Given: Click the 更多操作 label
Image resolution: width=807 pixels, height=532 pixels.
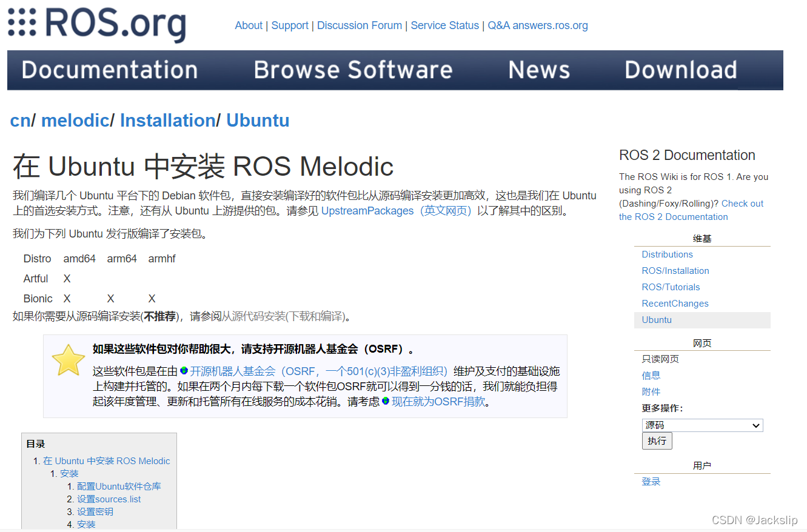Looking at the screenshot, I should click(662, 408).
